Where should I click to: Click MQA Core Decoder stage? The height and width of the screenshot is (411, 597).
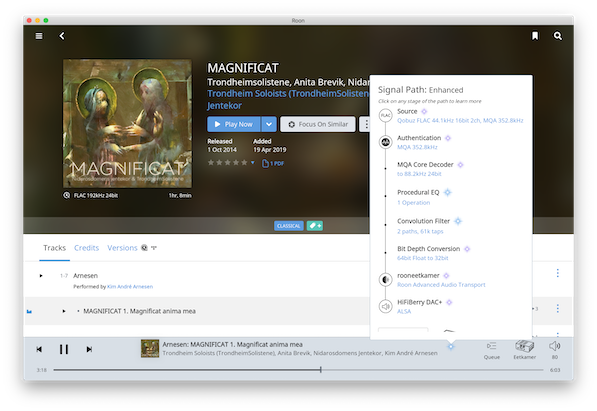pyautogui.click(x=425, y=165)
